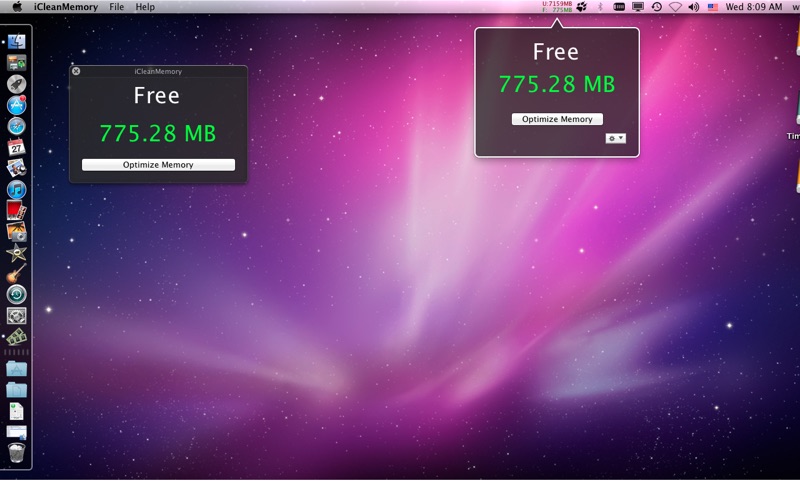
Task: Open the iCleanMemory application menu
Action: (65, 7)
